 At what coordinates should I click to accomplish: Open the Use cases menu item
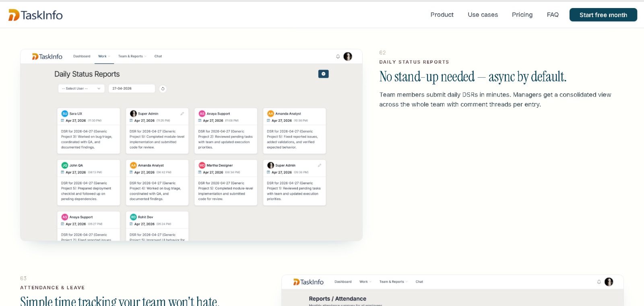(483, 15)
